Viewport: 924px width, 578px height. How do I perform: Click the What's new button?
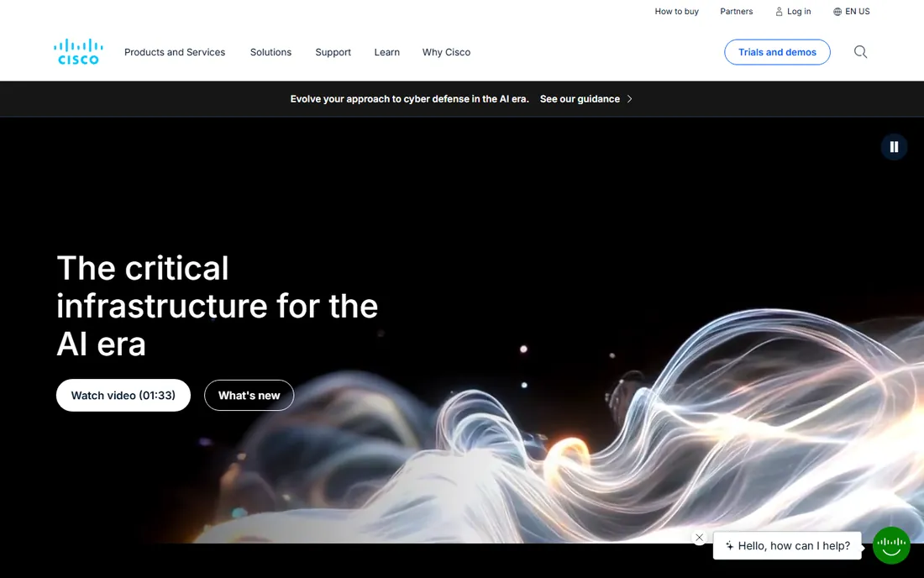click(x=249, y=396)
